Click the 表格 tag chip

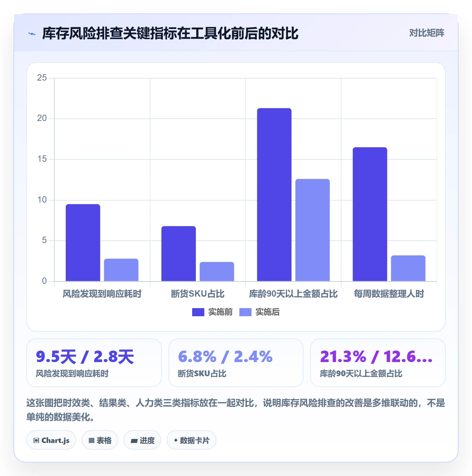[100, 440]
